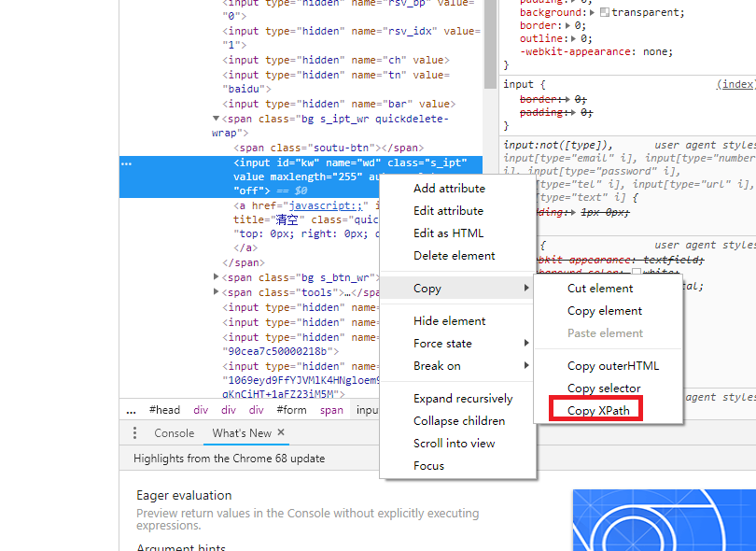Click the closing </span> tag row
The image size is (756, 551).
pos(244,262)
